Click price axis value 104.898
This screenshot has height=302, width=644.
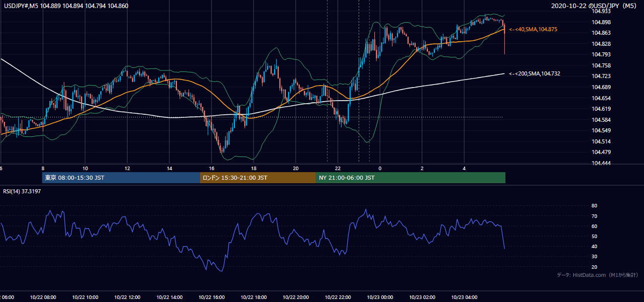(601, 22)
